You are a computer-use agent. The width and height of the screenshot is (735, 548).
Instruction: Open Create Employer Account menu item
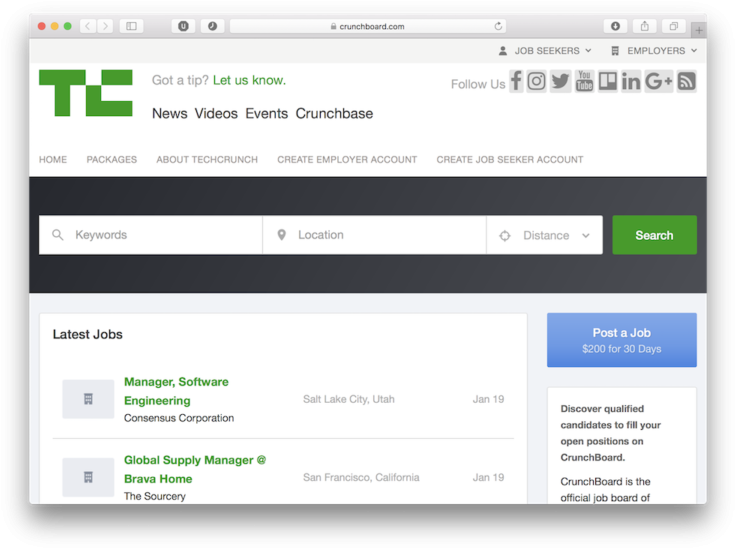click(347, 159)
